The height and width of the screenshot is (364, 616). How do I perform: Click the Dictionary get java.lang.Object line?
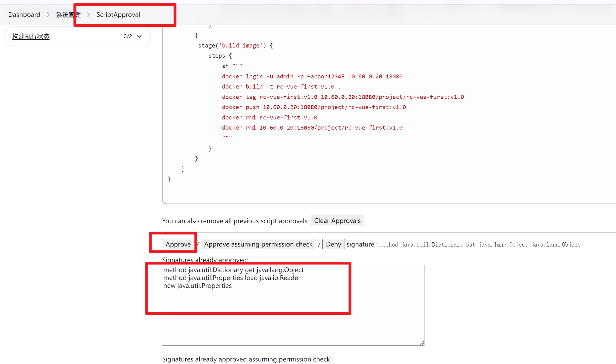233,270
